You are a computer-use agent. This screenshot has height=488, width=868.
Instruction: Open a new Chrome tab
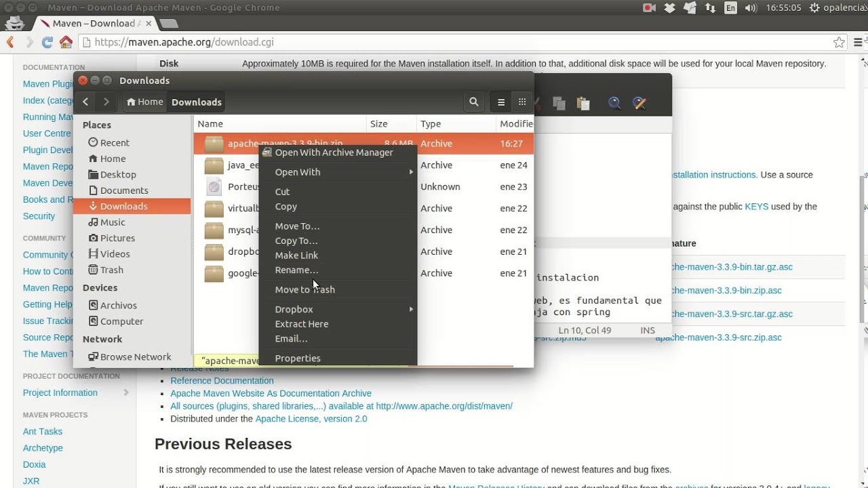[x=169, y=24]
